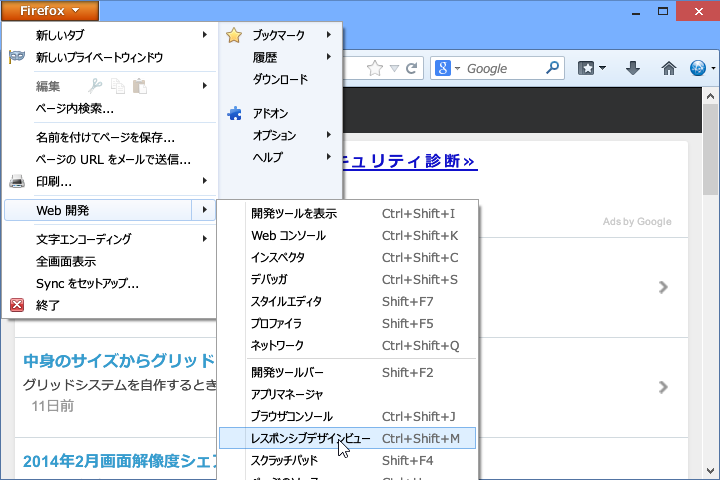Expand the 履歴 submenu arrow
The image size is (720, 480).
(x=329, y=56)
